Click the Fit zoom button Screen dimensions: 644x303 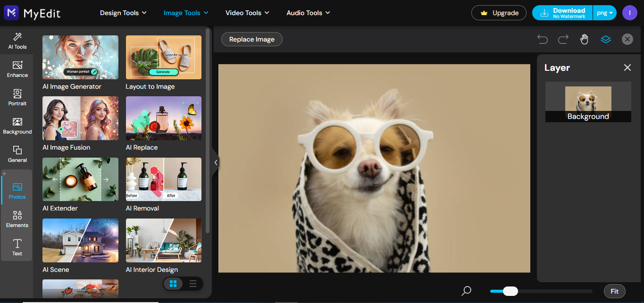[614, 291]
